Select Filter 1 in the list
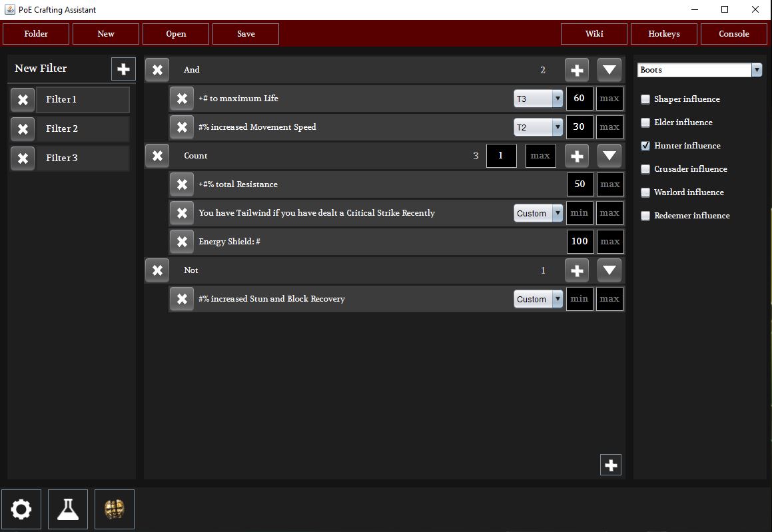The width and height of the screenshot is (772, 532). tap(83, 100)
